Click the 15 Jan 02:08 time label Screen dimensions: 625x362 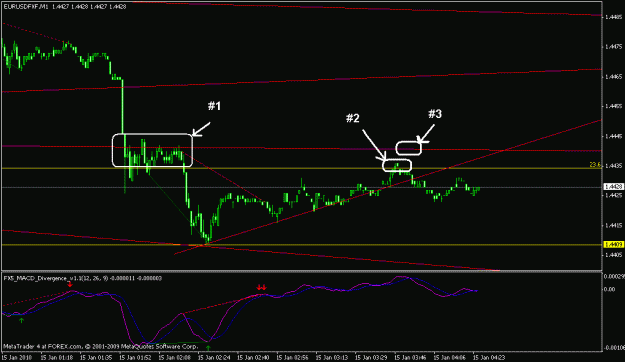[x=175, y=358]
